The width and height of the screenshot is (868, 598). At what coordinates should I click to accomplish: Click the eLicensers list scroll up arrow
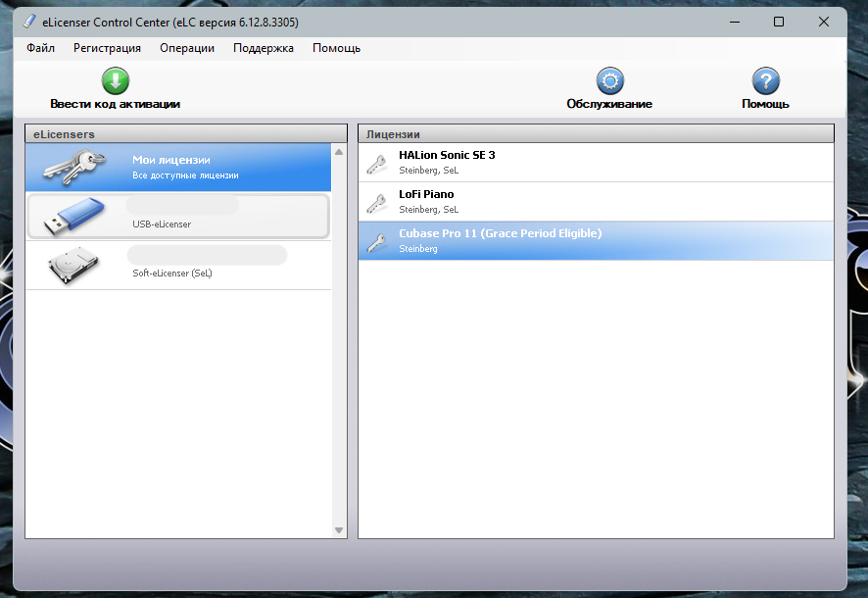pyautogui.click(x=339, y=152)
